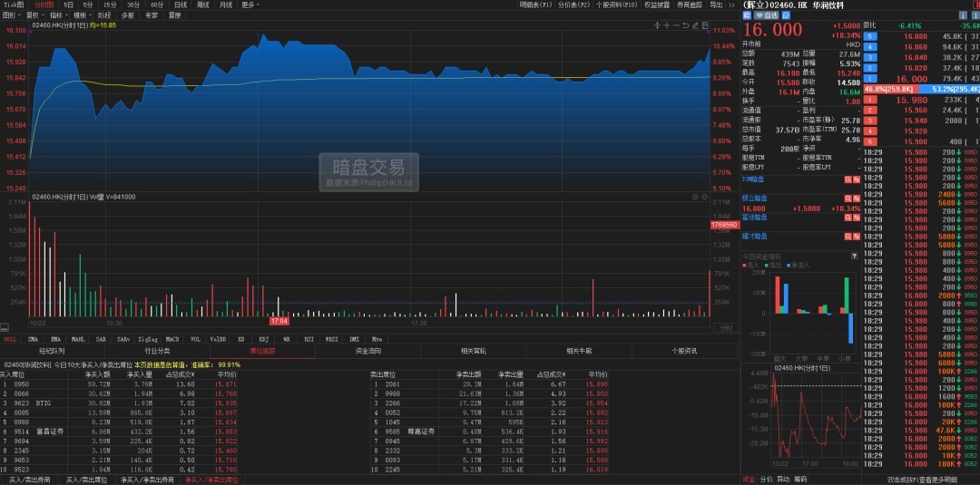Viewport: 980px width, 485px height.
Task: Open the help icon for 今日资金流向
Action: click(854, 257)
